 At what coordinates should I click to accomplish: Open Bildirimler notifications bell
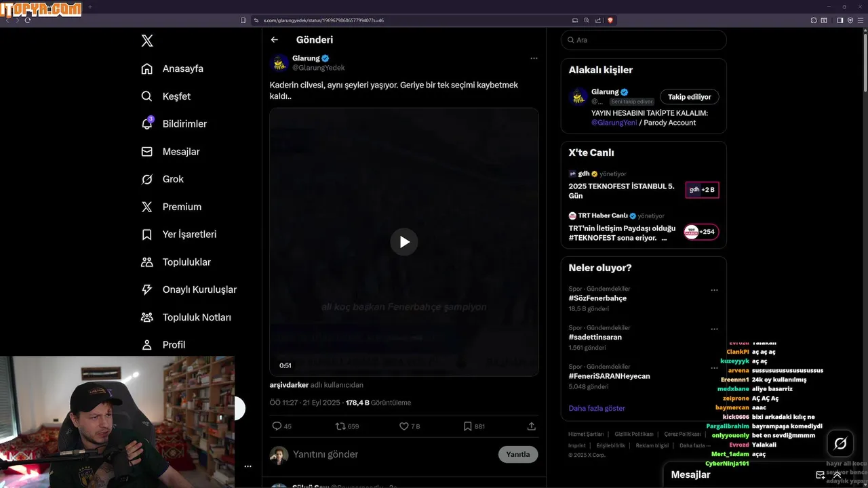174,123
